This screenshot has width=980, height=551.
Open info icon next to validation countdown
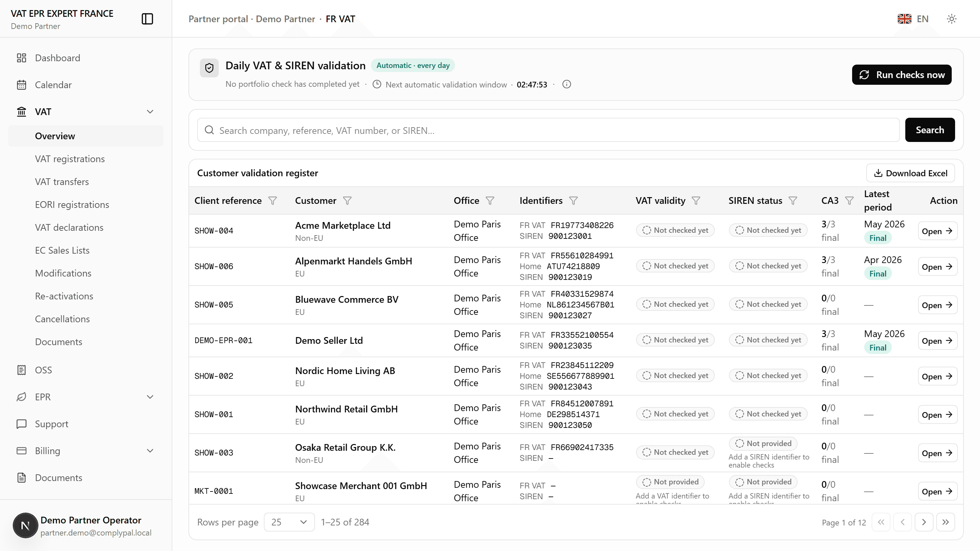pos(566,84)
